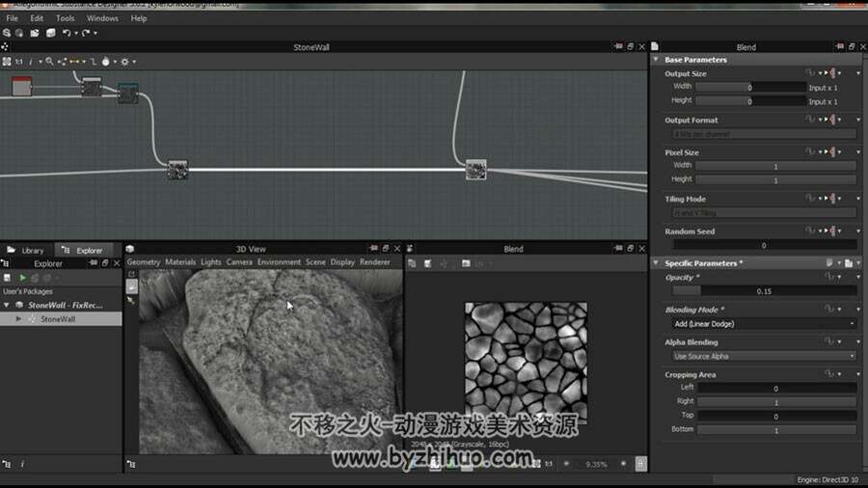Click the fit-graph-to-view icon in graph toolbar

(x=7, y=62)
